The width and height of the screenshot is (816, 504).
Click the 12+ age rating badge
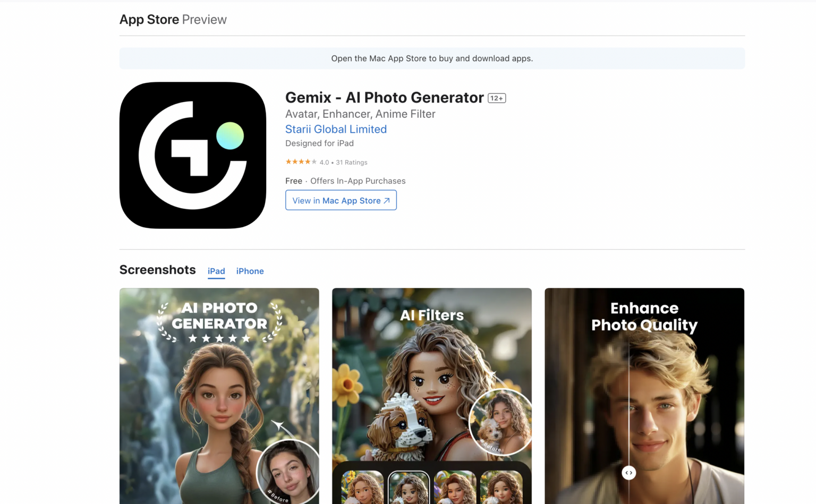496,98
